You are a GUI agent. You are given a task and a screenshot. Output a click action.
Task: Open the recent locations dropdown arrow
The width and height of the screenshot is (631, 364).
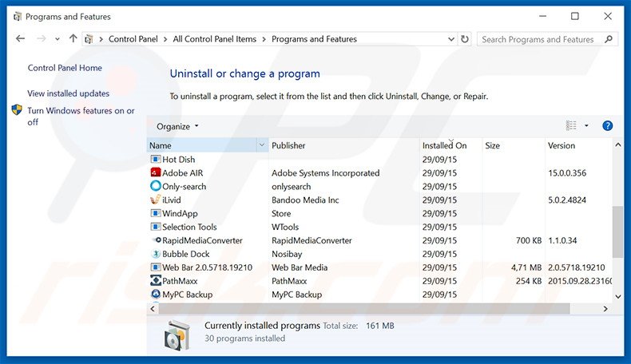tap(58, 39)
